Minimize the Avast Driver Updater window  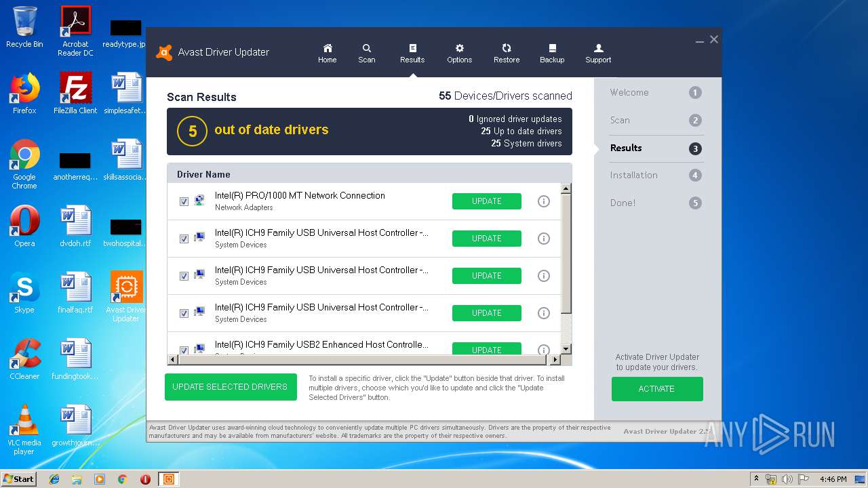699,41
